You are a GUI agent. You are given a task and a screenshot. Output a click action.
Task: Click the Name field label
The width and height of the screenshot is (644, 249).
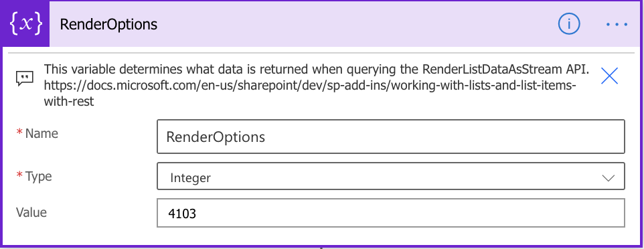tap(42, 134)
